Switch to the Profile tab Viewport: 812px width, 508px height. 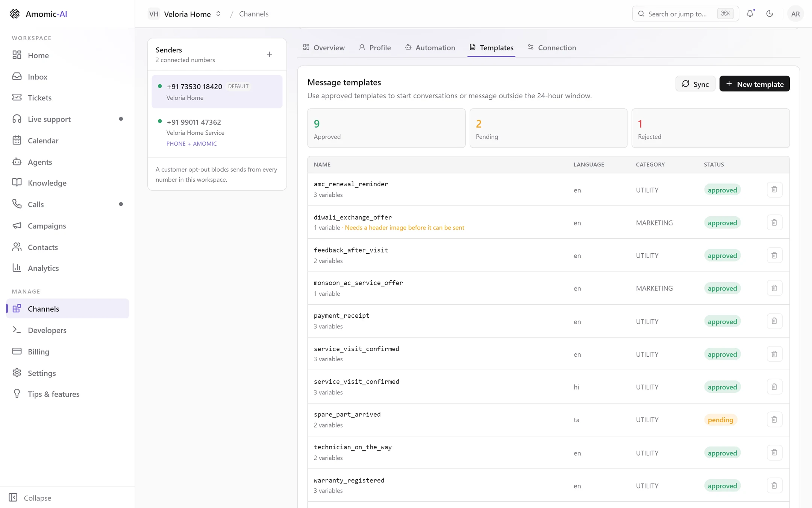click(x=375, y=47)
